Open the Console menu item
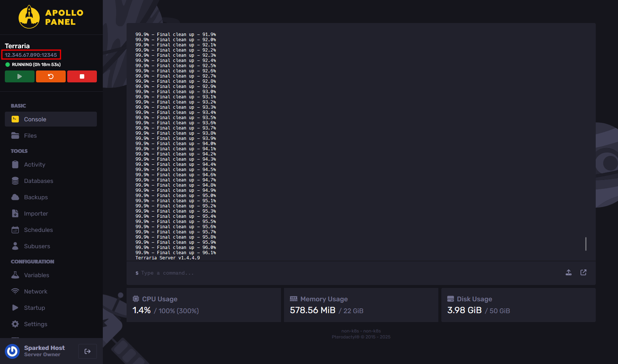The width and height of the screenshot is (618, 364). tap(51, 119)
